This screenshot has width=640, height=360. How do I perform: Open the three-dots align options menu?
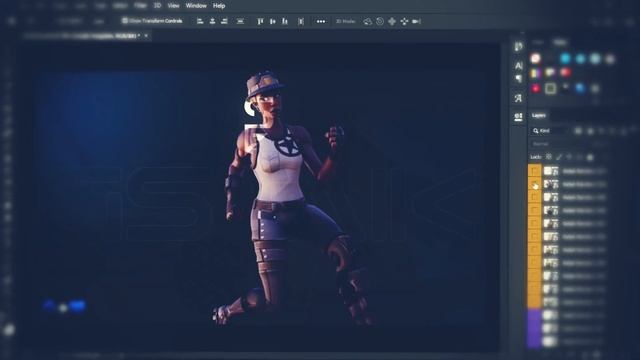tap(321, 21)
